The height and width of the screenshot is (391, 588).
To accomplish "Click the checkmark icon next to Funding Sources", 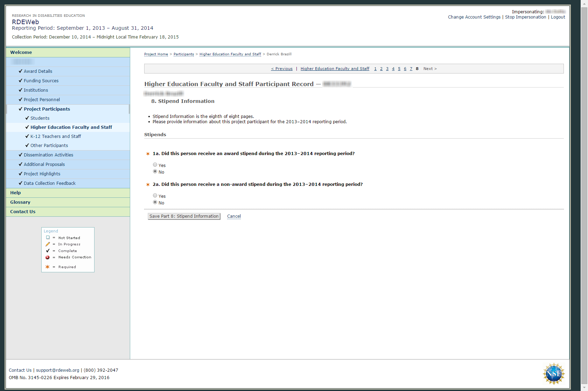I will (x=20, y=81).
